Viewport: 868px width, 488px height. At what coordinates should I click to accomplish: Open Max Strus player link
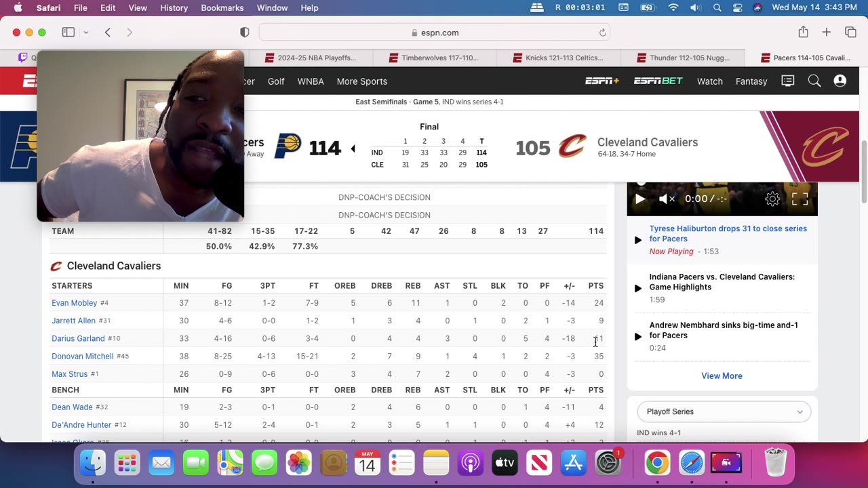pyautogui.click(x=69, y=373)
